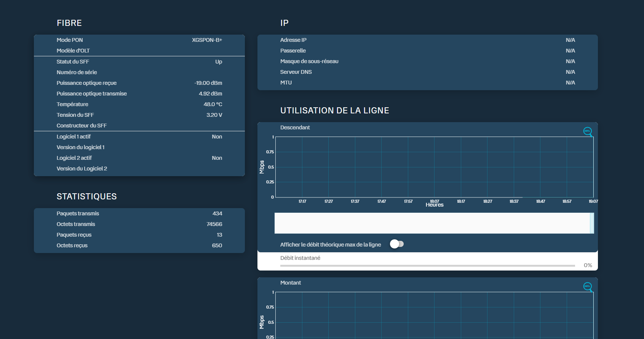This screenshot has width=644, height=339.
Task: Click the UTILISATION DE LA LIGNE heading
Action: (334, 111)
